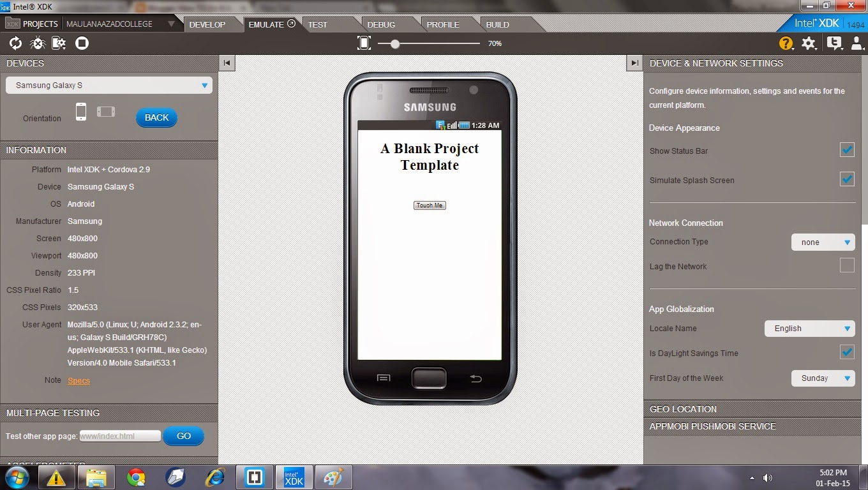Viewport: 868px width, 490px height.
Task: Click the Twitter feedback icon
Action: pyautogui.click(x=834, y=43)
